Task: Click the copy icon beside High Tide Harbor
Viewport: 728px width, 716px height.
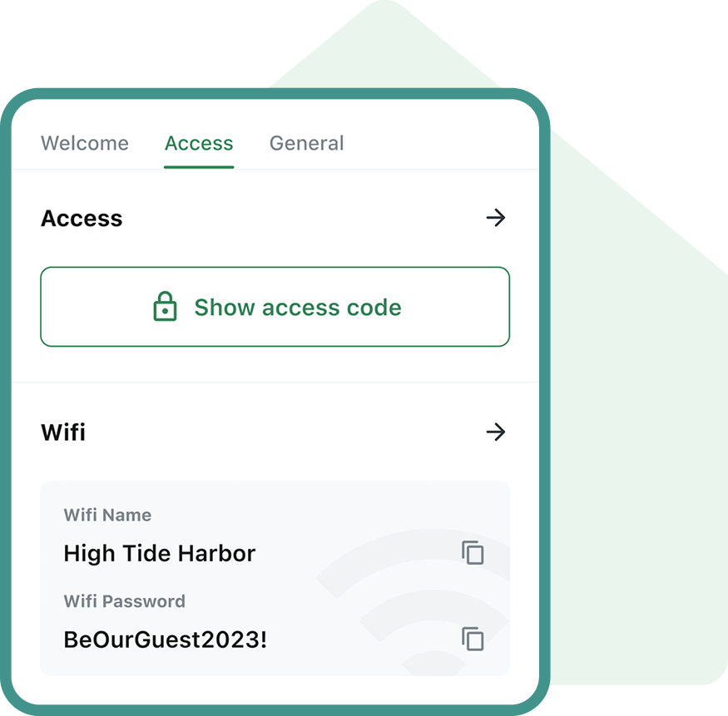Action: coord(473,552)
